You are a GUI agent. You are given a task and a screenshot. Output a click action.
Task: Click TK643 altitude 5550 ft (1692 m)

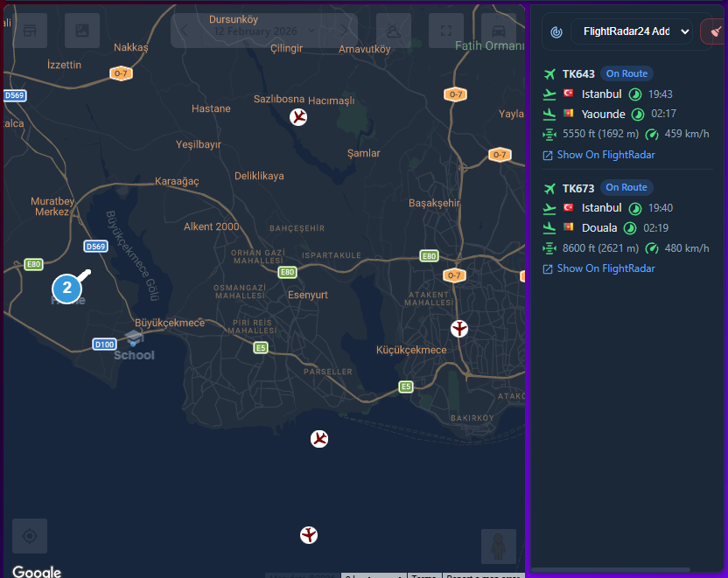[600, 134]
